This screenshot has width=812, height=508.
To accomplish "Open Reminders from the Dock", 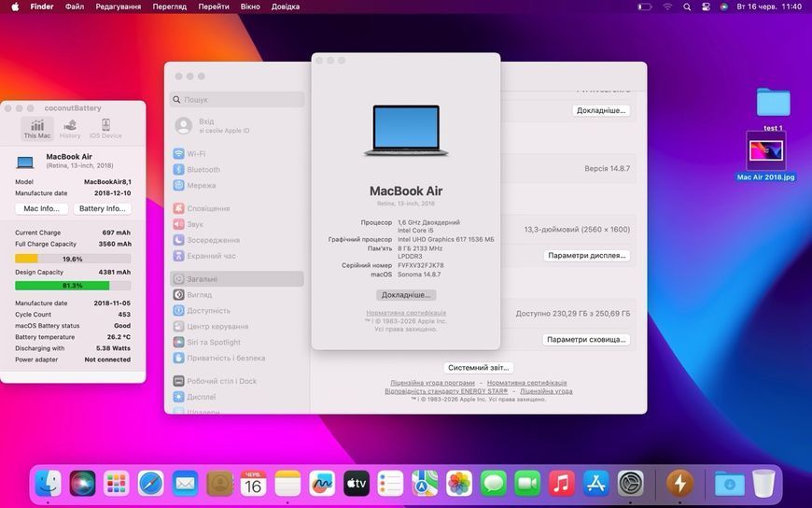I will click(390, 484).
